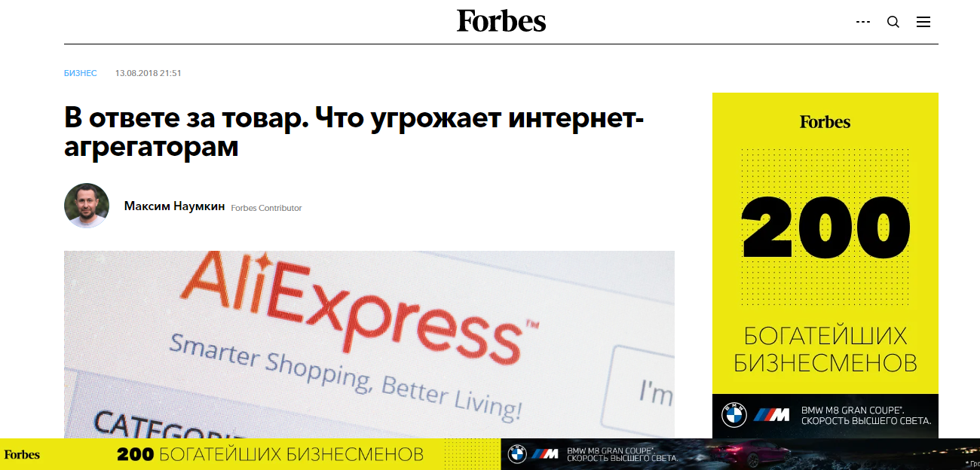Click the small Forbes logo in the bottom banner
The image size is (980, 470).
click(22, 454)
